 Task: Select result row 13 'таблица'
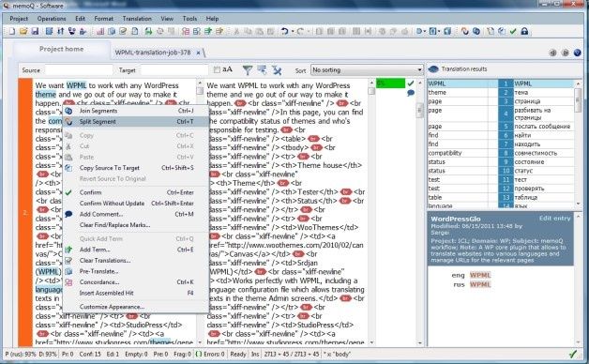pyautogui.click(x=500, y=197)
